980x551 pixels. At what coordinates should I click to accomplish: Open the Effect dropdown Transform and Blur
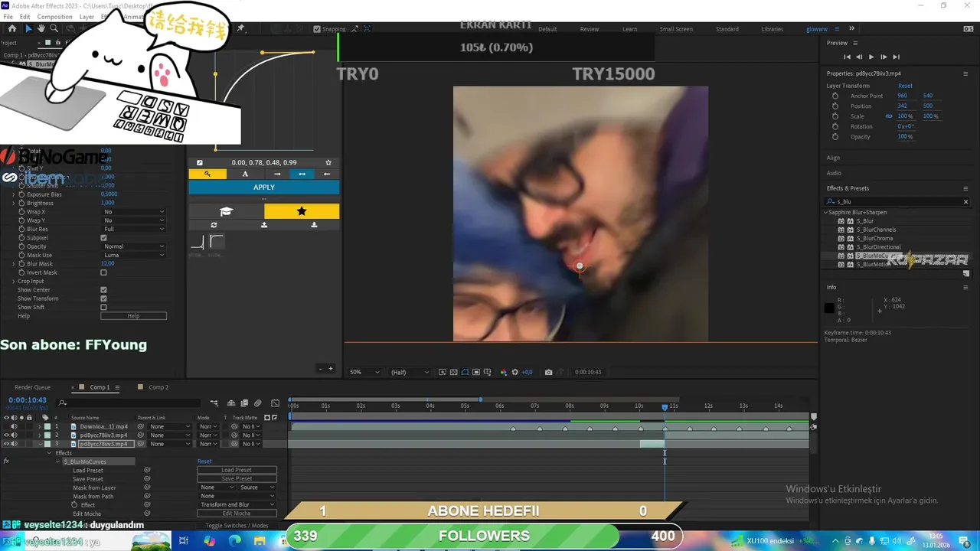pyautogui.click(x=237, y=504)
